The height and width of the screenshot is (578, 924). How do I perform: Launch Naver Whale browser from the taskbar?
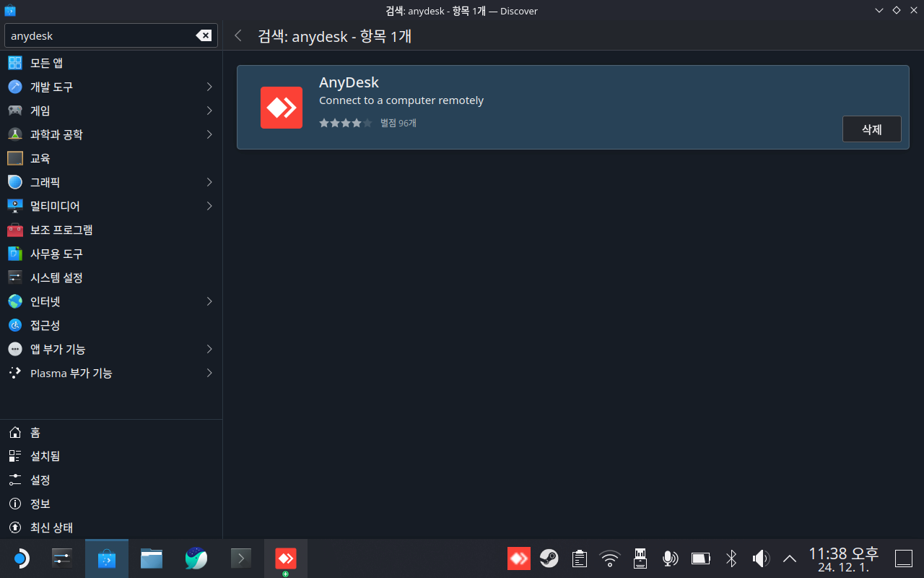tap(196, 558)
